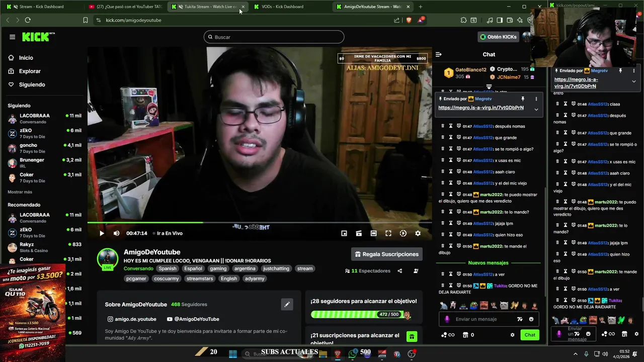Switch to VODs - Kick Dashboard tab
This screenshot has width=644, height=362.
click(x=282, y=7)
